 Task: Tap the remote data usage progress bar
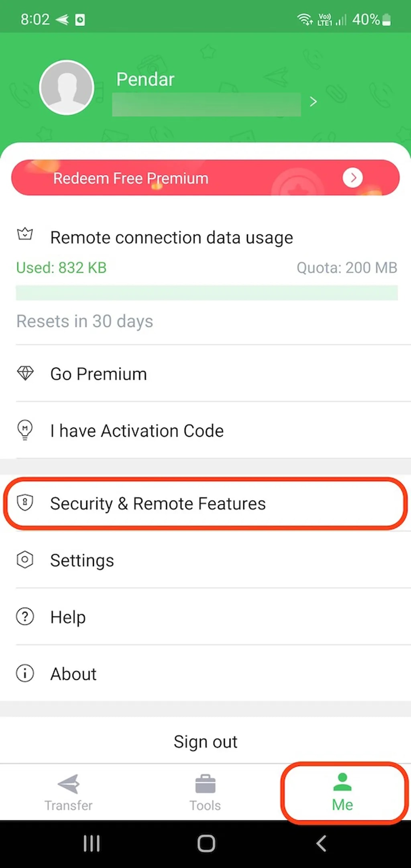coord(206,293)
